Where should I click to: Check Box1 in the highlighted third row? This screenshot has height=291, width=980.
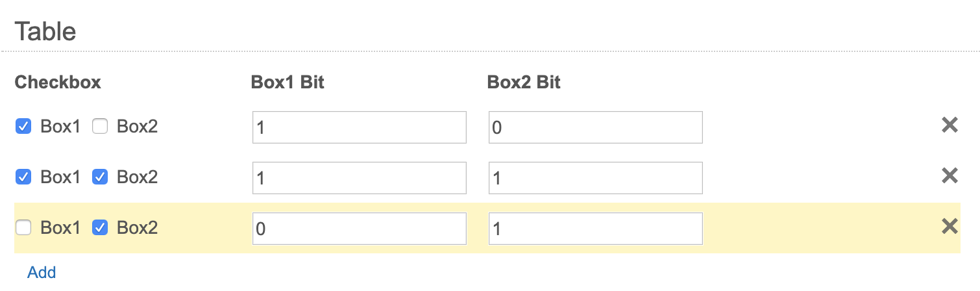[x=23, y=227]
